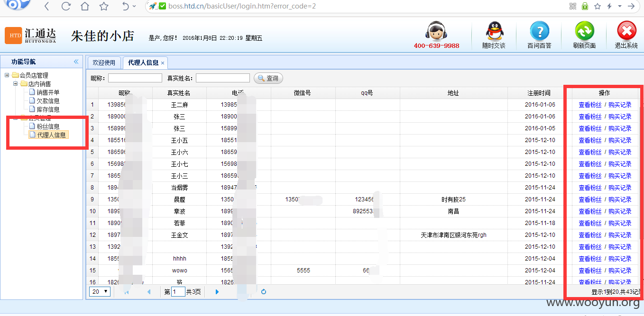Viewport: 644px width, 316px height.
Task: Click the 查询 search button
Action: point(268,78)
